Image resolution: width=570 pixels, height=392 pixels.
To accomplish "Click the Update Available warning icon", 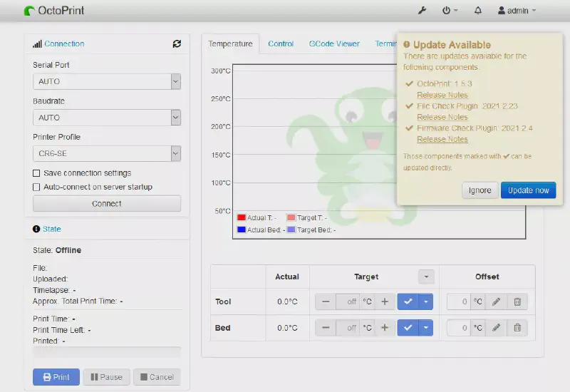I will click(x=406, y=44).
